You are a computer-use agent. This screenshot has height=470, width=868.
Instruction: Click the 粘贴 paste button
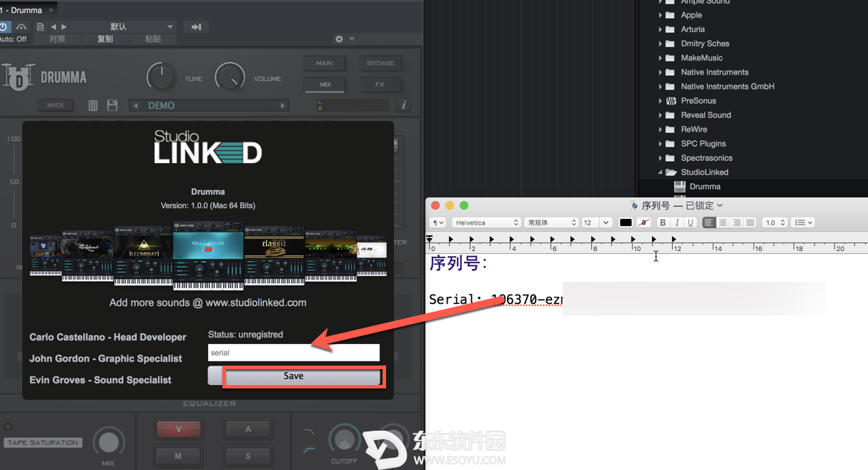[153, 39]
